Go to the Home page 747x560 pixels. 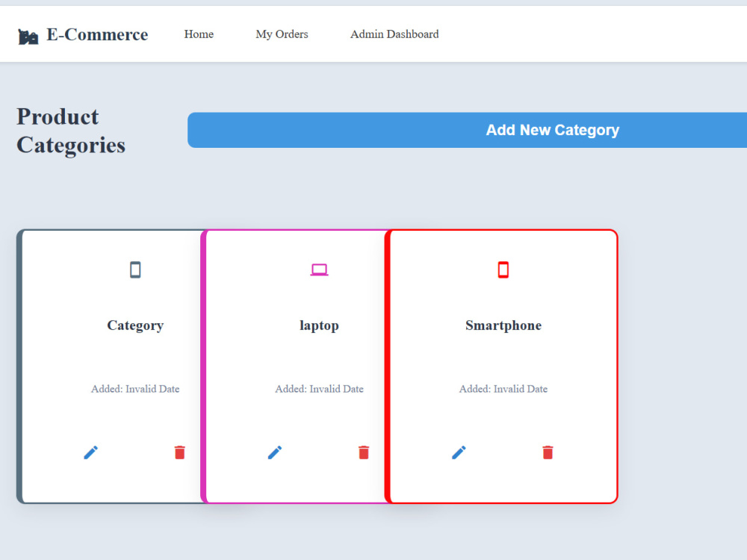[199, 34]
